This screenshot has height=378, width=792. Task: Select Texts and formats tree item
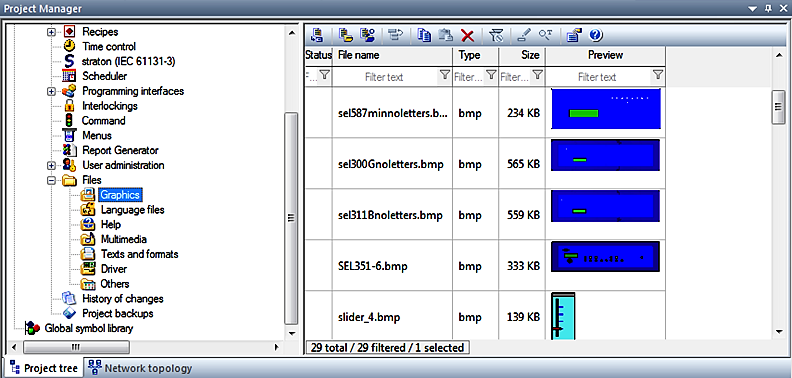[139, 254]
